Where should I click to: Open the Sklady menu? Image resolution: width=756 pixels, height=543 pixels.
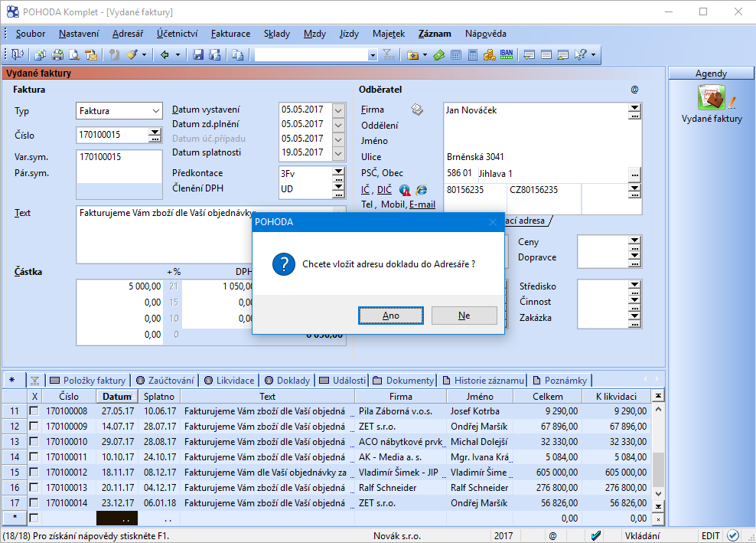tap(277, 34)
